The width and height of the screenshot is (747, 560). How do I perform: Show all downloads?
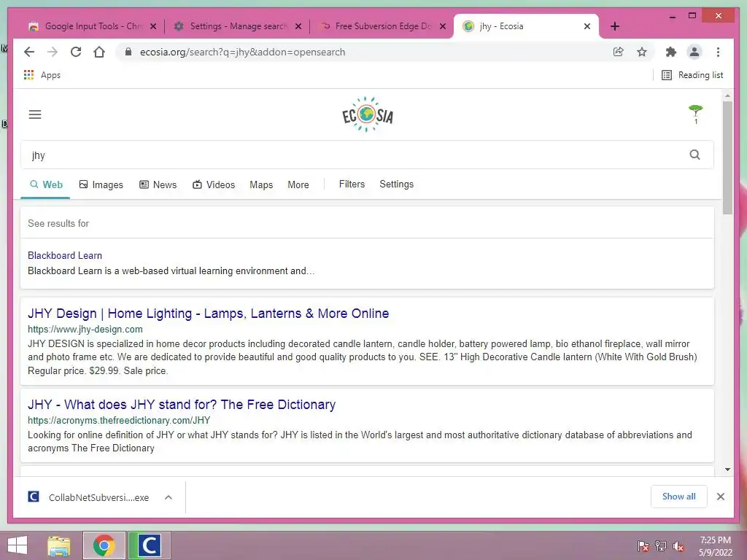pyautogui.click(x=679, y=497)
